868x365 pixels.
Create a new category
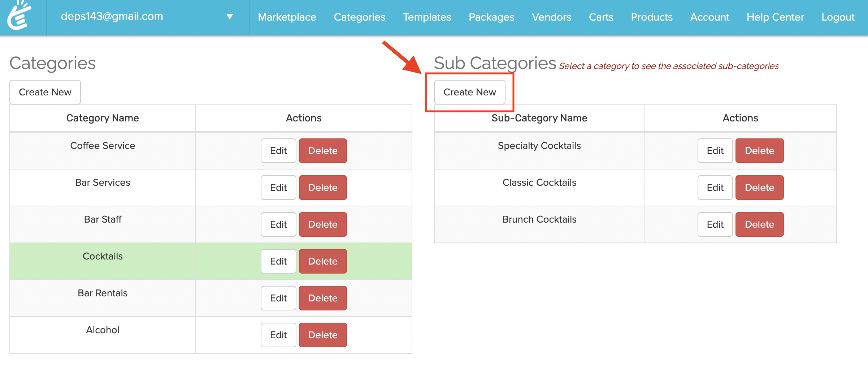tap(45, 92)
